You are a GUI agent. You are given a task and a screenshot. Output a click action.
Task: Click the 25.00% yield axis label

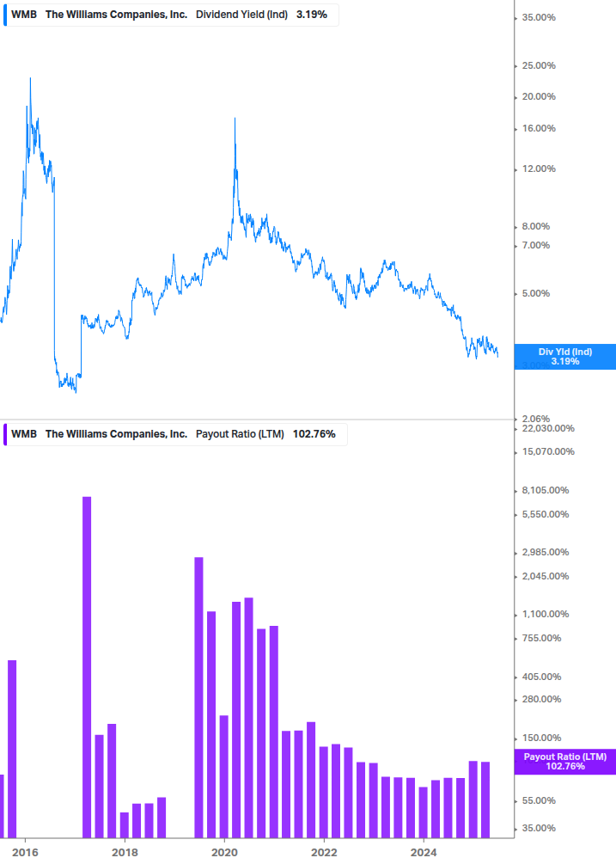point(539,65)
